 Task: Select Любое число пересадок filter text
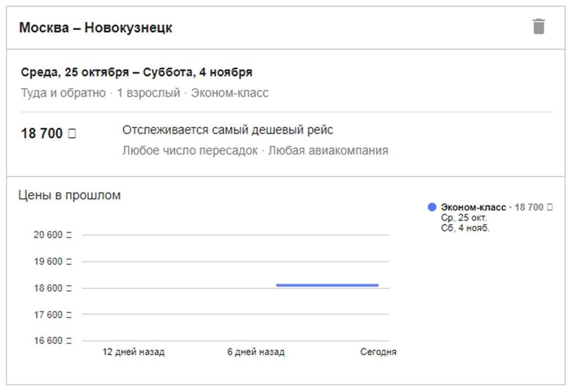[190, 150]
